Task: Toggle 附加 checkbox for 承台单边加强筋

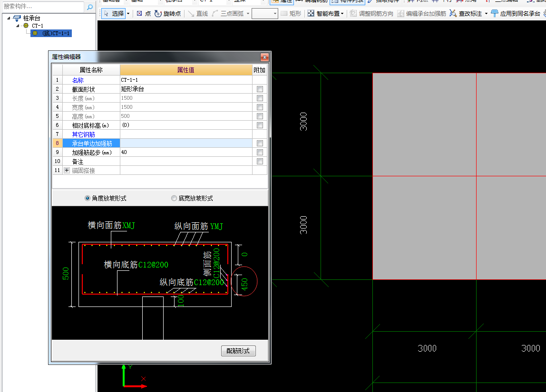Action: click(x=260, y=143)
